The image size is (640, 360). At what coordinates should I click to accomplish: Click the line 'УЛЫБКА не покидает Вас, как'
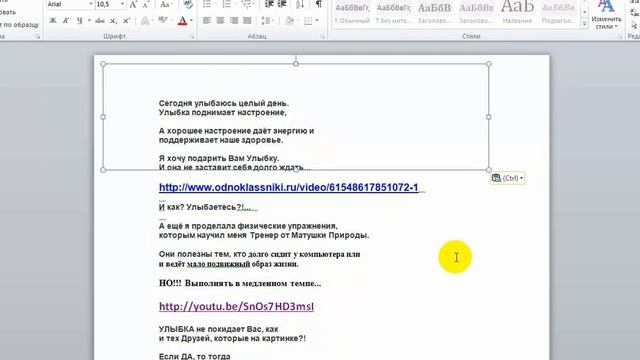pos(218,329)
